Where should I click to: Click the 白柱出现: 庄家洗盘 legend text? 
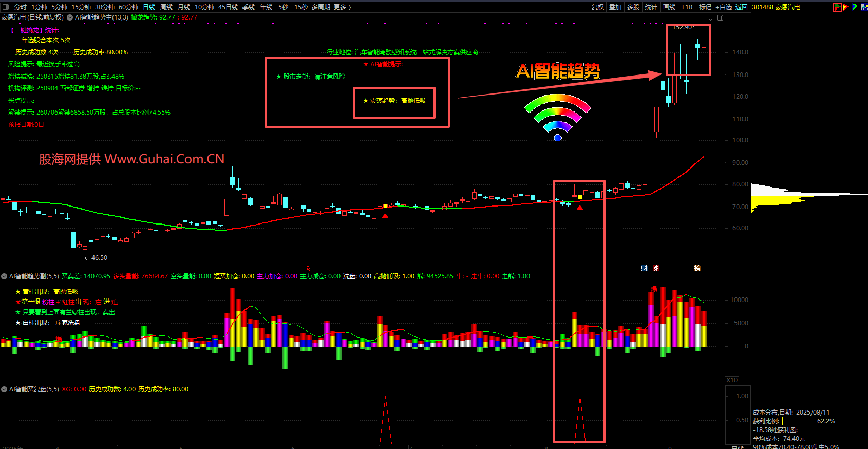pos(48,323)
